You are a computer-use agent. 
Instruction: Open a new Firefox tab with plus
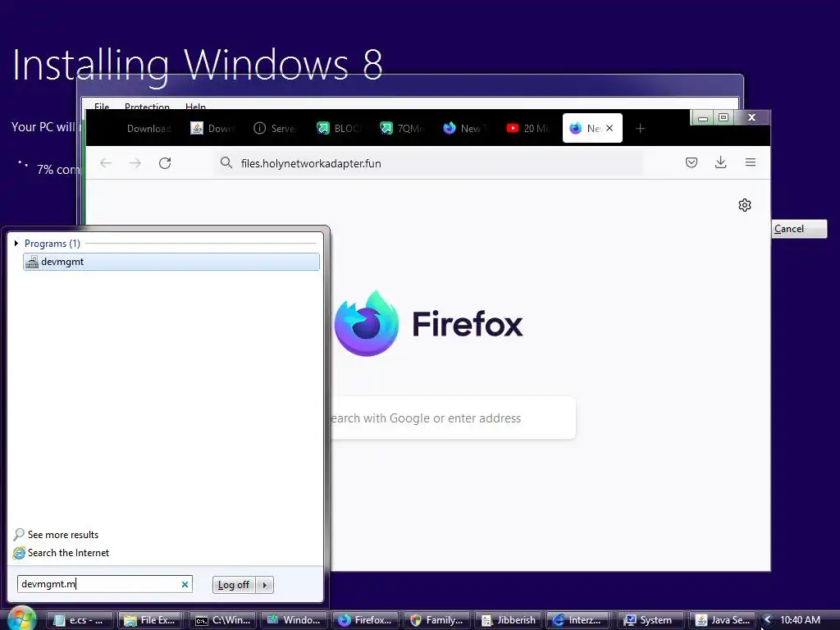pyautogui.click(x=640, y=129)
